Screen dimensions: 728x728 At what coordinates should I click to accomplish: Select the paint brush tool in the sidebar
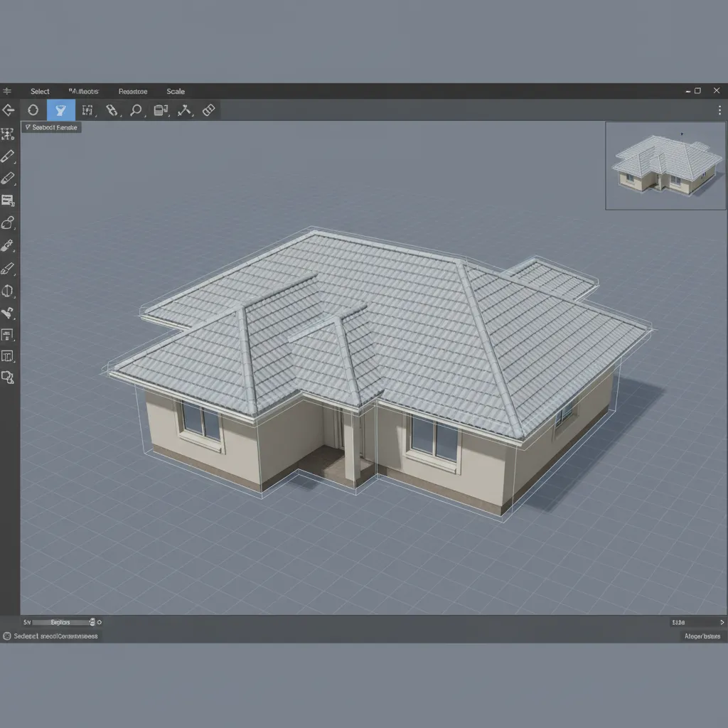(8, 269)
